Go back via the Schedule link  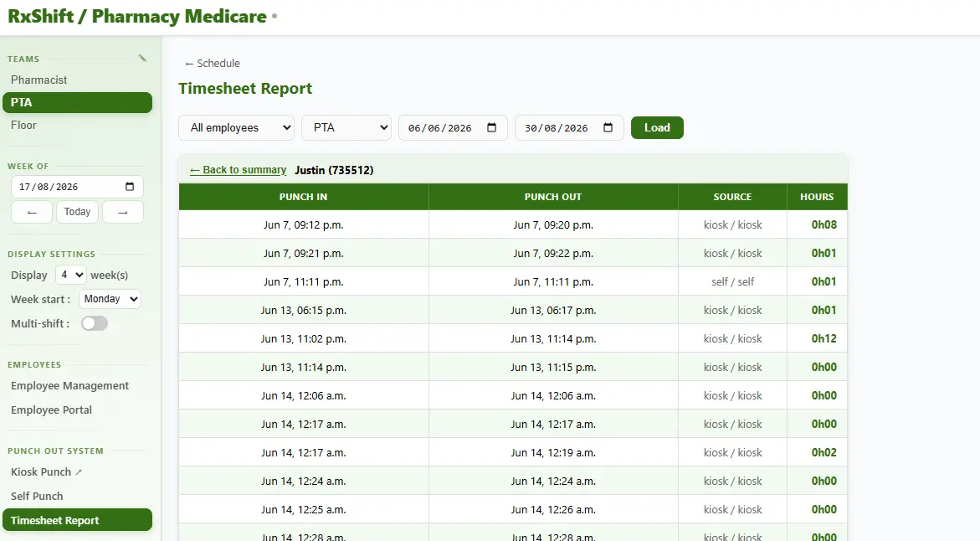[213, 63]
